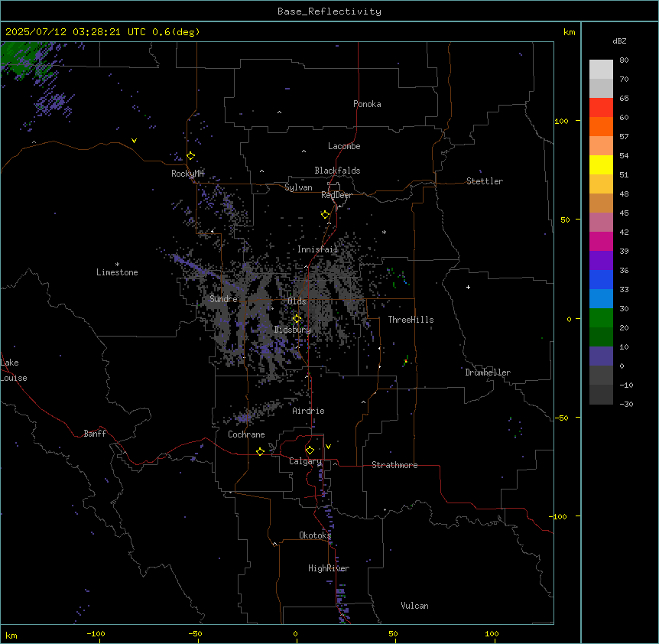
Task: Select the Cochrane town label
Action: (246, 434)
